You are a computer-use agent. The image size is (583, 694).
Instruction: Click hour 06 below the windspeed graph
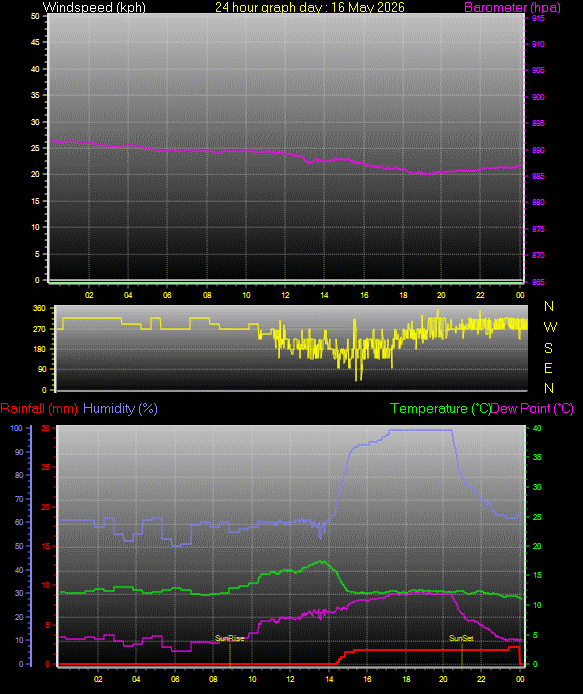click(x=167, y=295)
